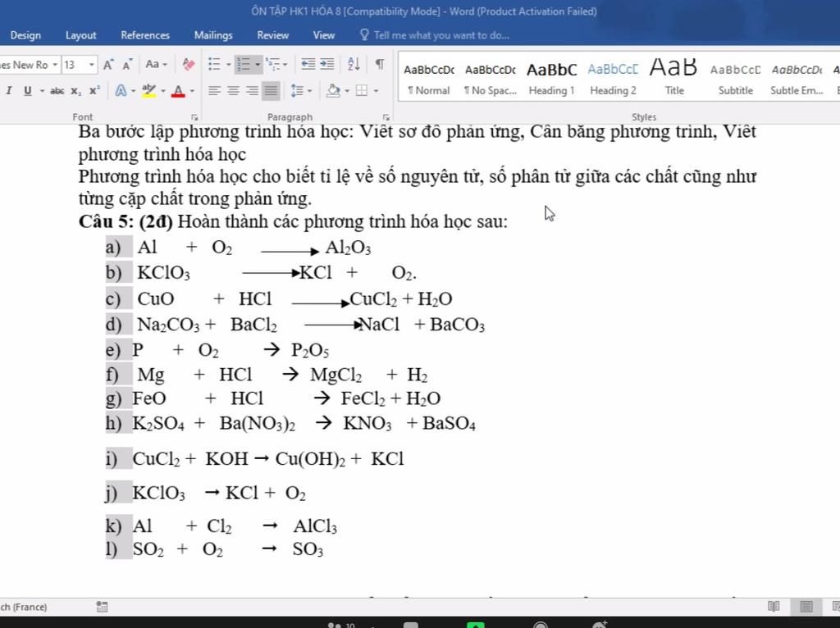Shrink font size with smaller A

[127, 65]
